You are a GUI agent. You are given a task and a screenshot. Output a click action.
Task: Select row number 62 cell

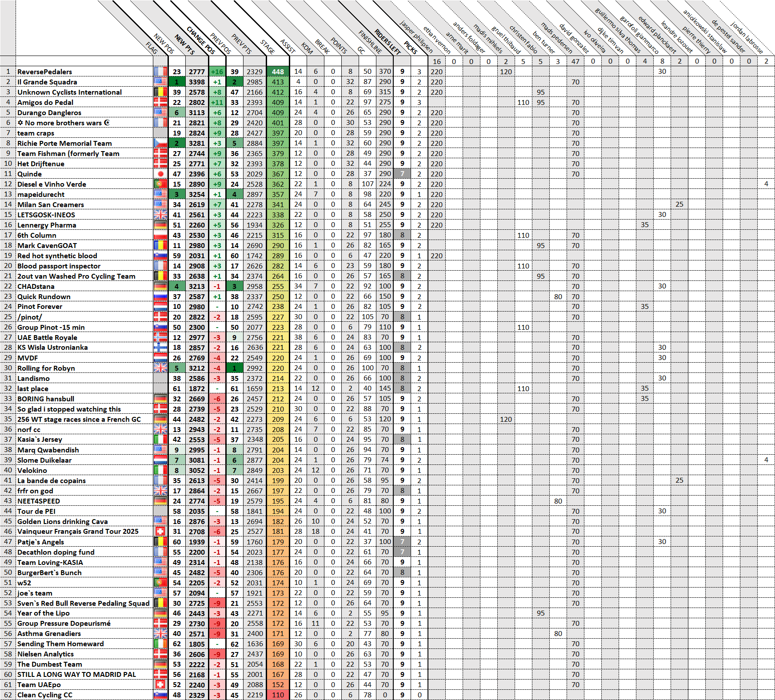8,695
